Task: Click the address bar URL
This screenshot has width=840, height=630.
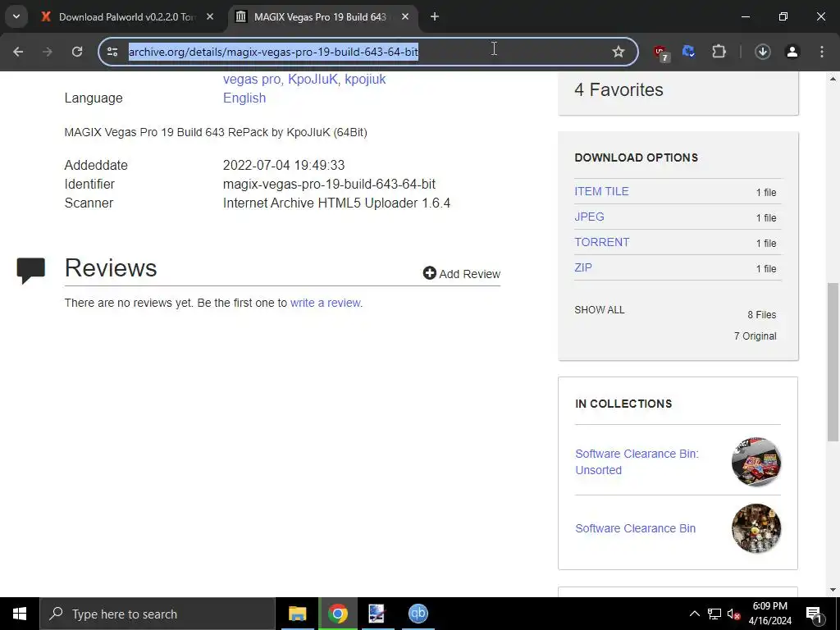Action: point(273,52)
